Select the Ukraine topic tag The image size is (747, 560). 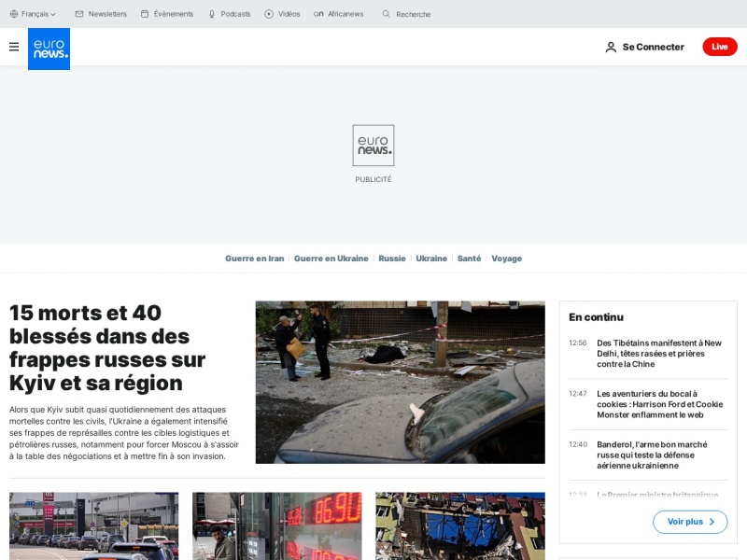pyautogui.click(x=431, y=259)
